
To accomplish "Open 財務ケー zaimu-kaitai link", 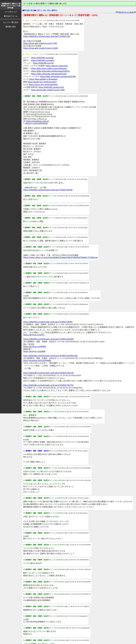I will click(49, 68).
